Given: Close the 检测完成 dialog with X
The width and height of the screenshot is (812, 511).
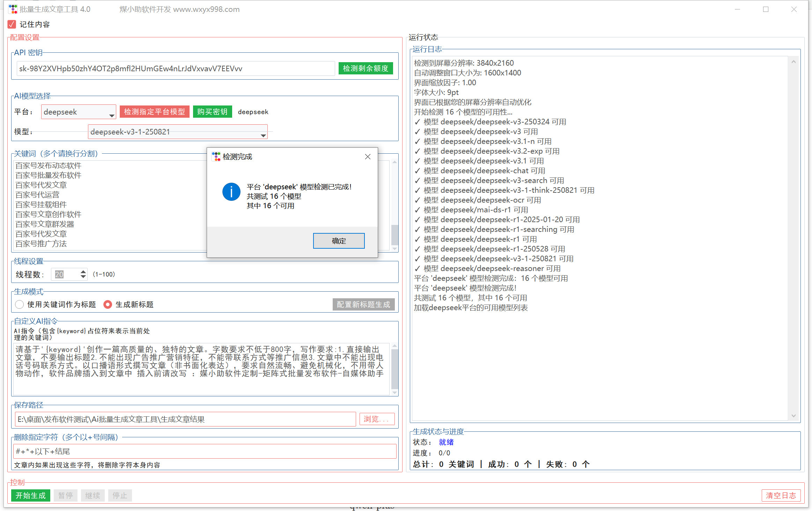Looking at the screenshot, I should [368, 157].
